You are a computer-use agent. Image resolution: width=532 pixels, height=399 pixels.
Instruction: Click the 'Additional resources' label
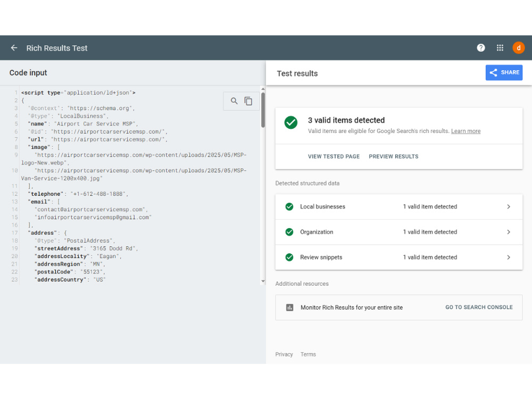point(302,284)
